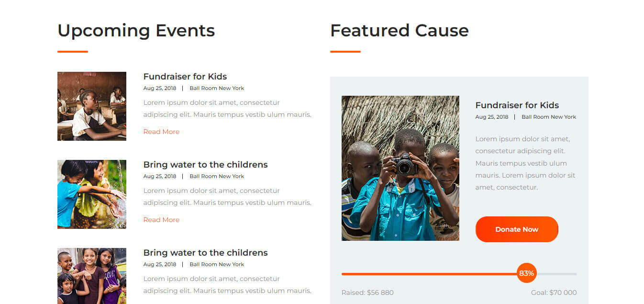This screenshot has width=644, height=304.
Task: Click the Donate Now button
Action: (517, 229)
